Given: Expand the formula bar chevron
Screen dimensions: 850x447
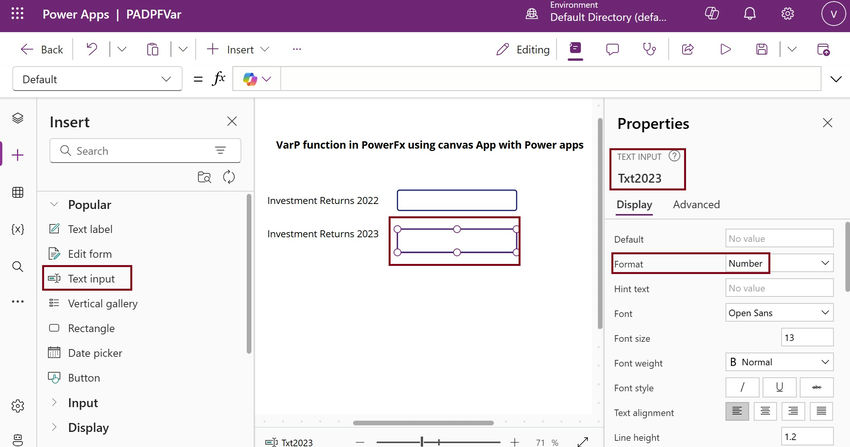Looking at the screenshot, I should point(836,79).
